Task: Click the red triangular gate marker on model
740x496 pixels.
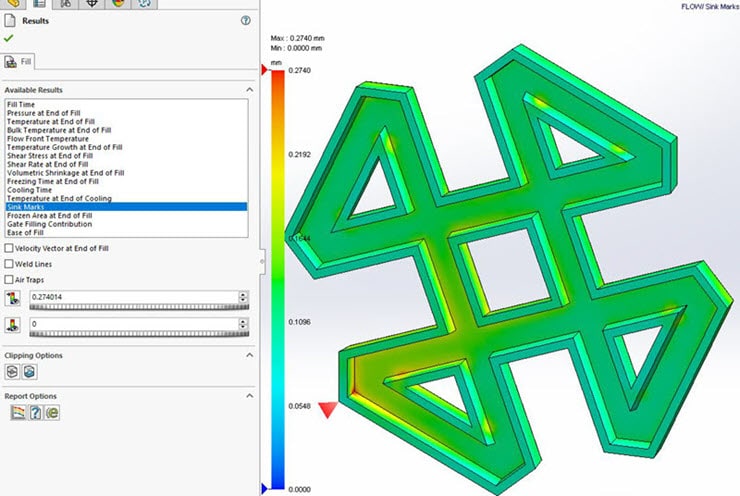Action: tap(328, 410)
